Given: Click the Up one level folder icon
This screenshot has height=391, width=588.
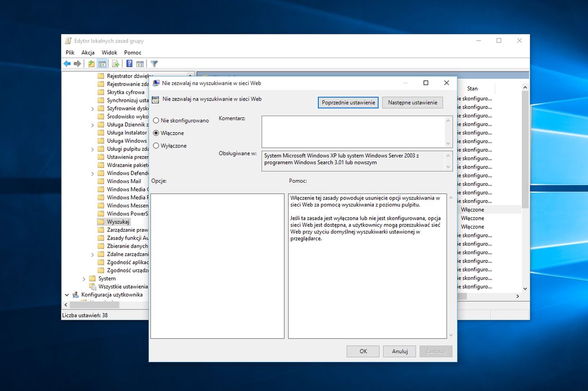Looking at the screenshot, I should click(x=91, y=64).
